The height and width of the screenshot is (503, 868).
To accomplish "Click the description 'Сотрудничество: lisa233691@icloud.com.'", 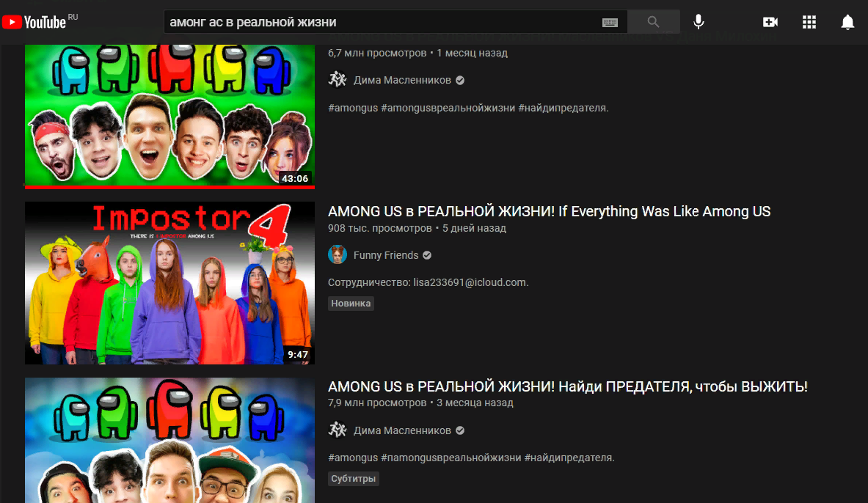I will click(x=428, y=282).
